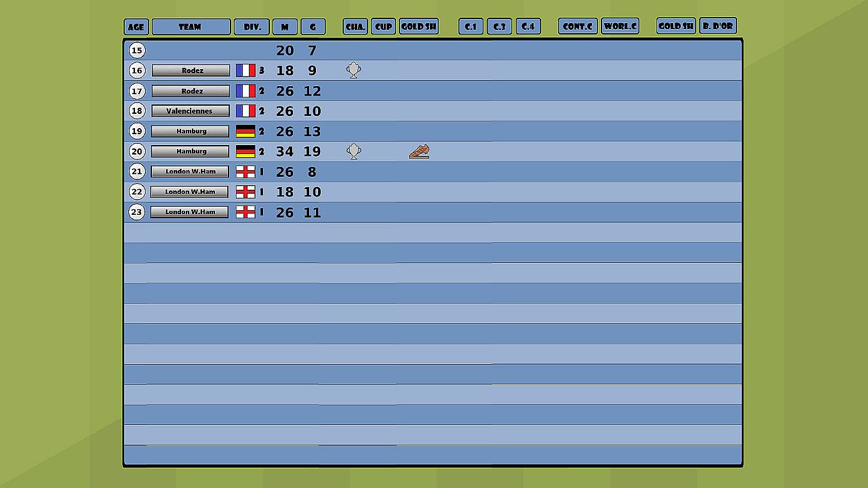The height and width of the screenshot is (488, 868).
Task: Select the age 15 circle badge
Action: point(137,50)
